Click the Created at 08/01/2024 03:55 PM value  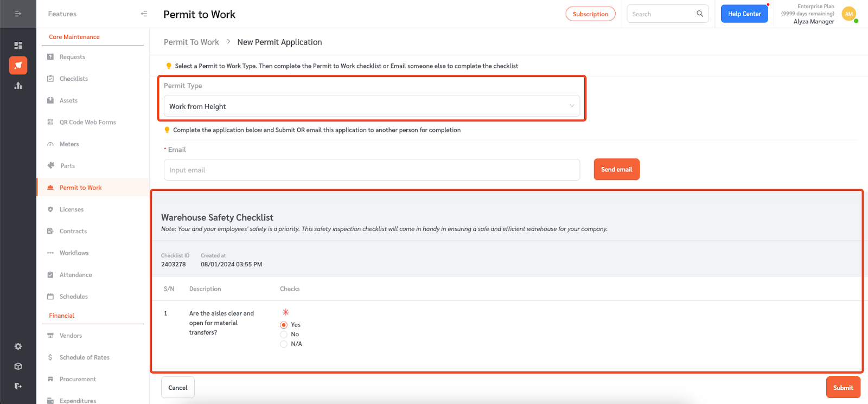coord(232,264)
